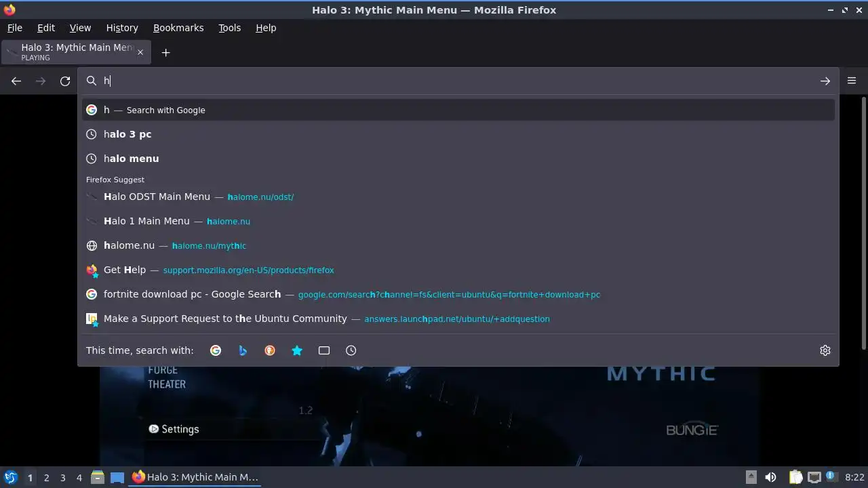868x488 pixels.
Task: Switch to workspace 4
Action: tap(79, 477)
